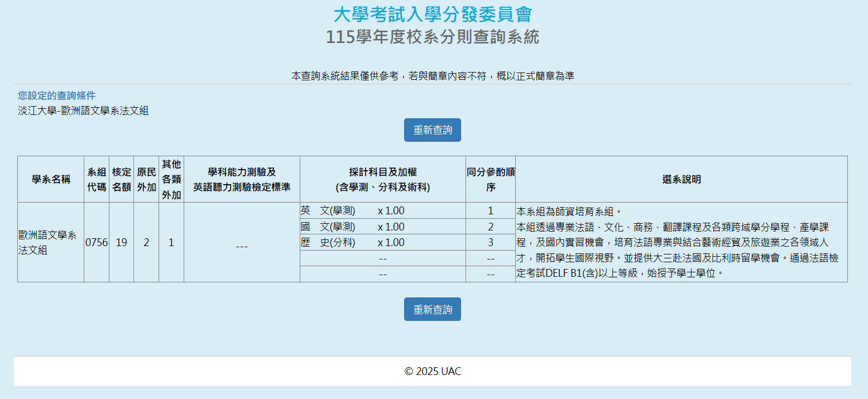This screenshot has height=399, width=868.
Task: Click the 大學考試入學分發委員會 page title
Action: pyautogui.click(x=432, y=15)
